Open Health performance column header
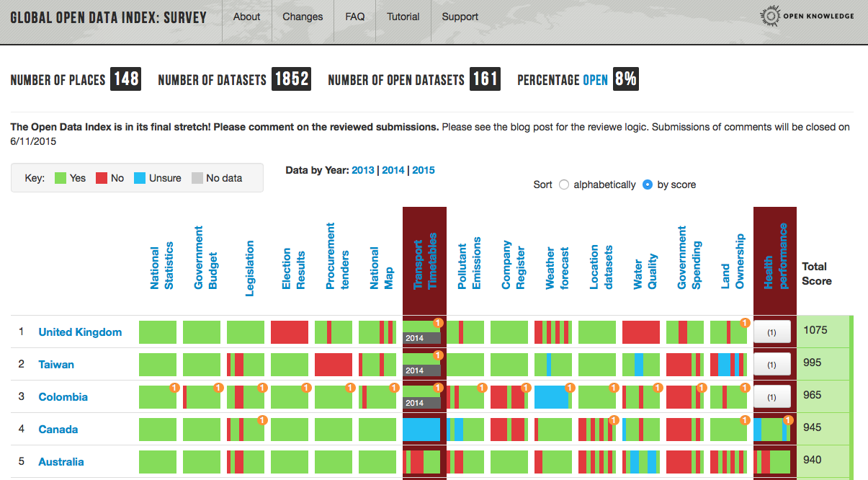The width and height of the screenshot is (868, 480). (776, 256)
